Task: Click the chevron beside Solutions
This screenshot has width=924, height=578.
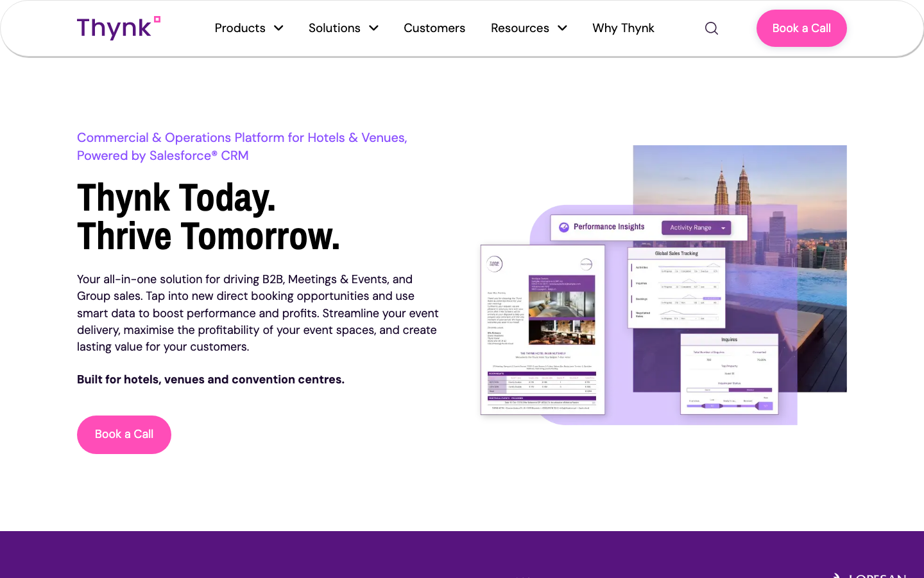Action: coord(373,28)
